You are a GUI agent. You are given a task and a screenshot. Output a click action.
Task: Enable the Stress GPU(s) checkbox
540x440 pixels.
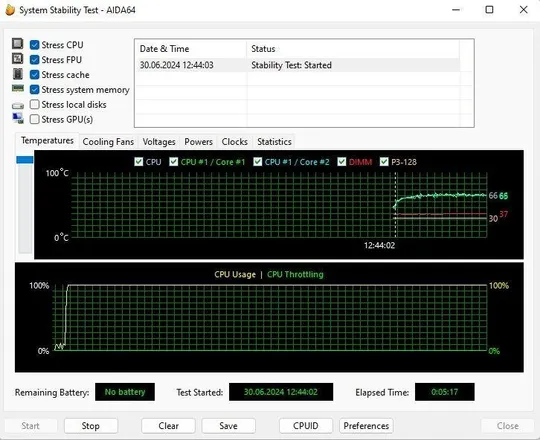(x=34, y=119)
